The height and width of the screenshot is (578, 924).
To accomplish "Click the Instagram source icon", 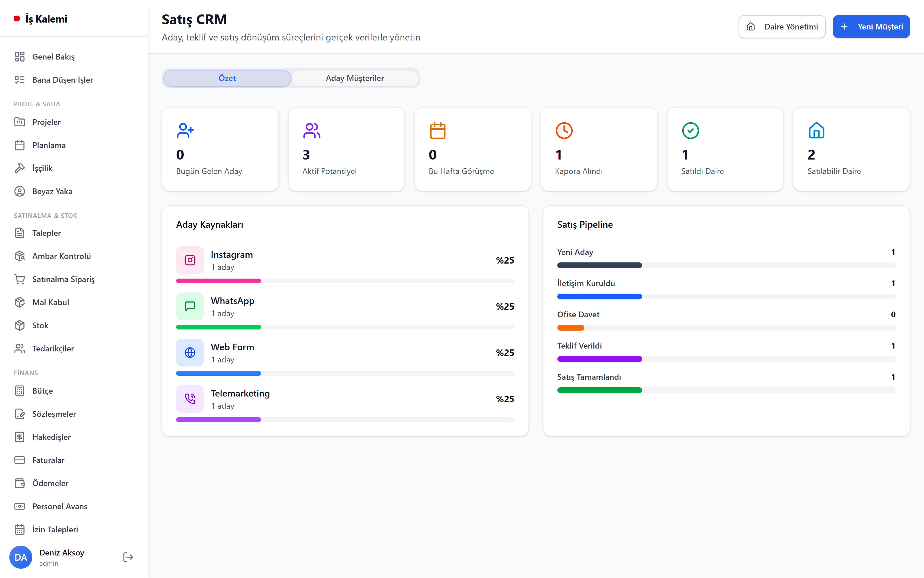I will tap(190, 260).
